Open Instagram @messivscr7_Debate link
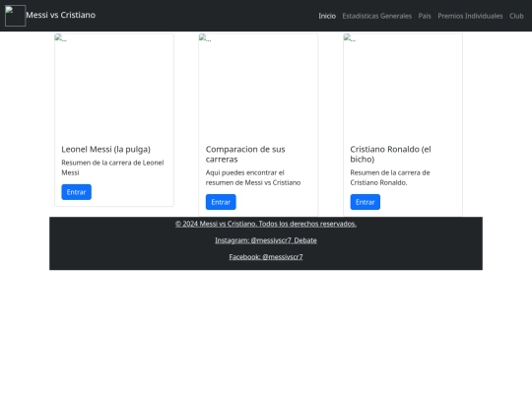The image size is (532, 399). click(x=266, y=240)
